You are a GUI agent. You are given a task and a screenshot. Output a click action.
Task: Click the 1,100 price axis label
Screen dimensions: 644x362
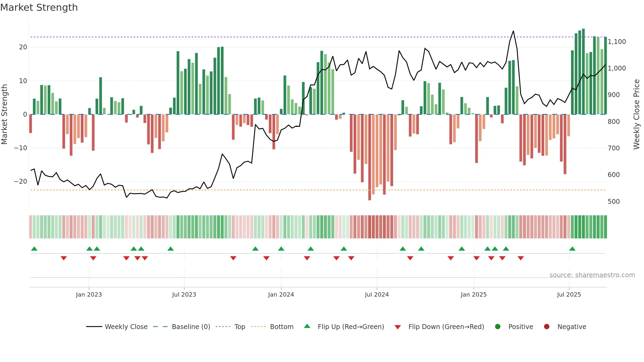tap(617, 42)
